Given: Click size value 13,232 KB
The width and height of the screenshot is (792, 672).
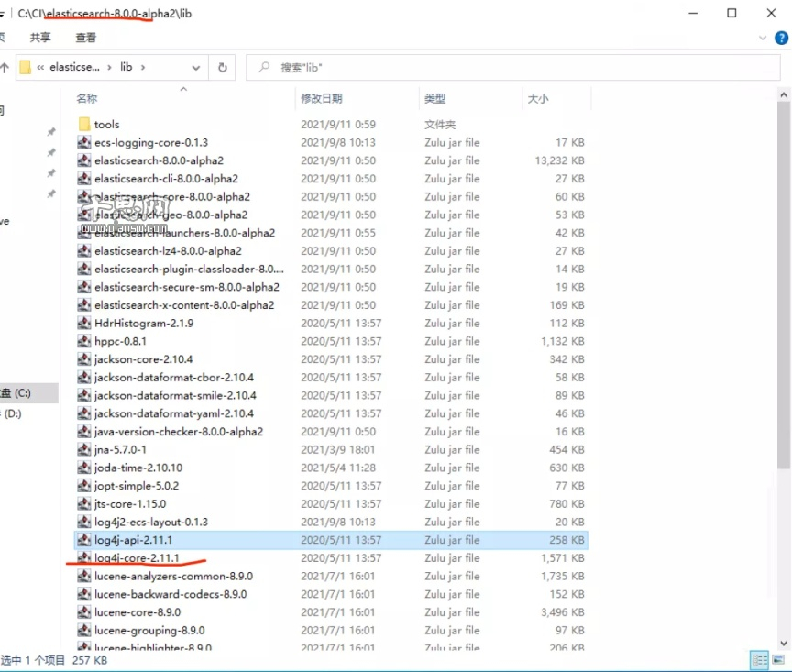Looking at the screenshot, I should tap(559, 160).
